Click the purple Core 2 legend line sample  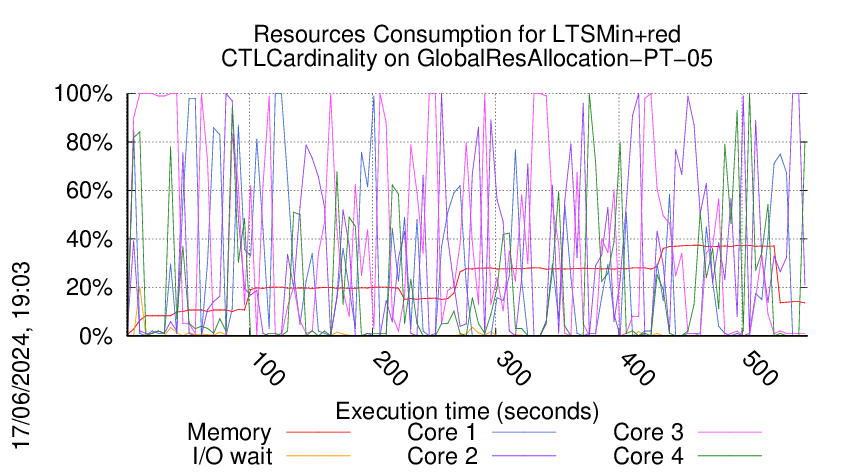click(524, 456)
